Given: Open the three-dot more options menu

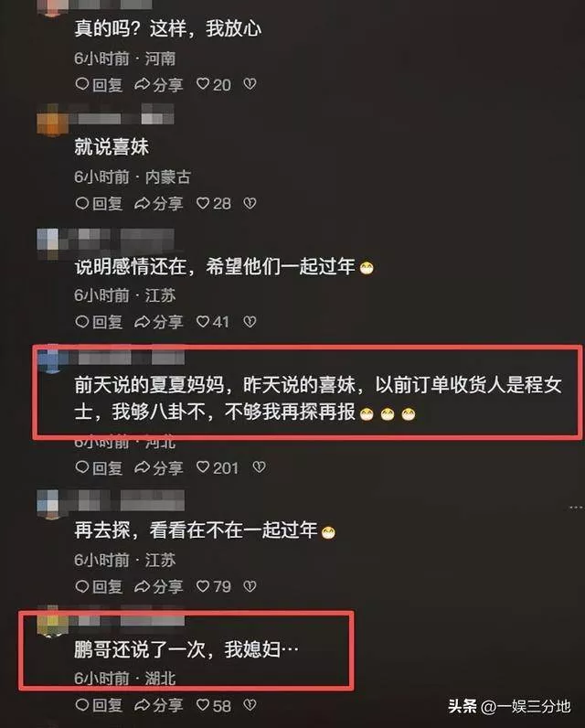Looking at the screenshot, I should tap(576, 507).
